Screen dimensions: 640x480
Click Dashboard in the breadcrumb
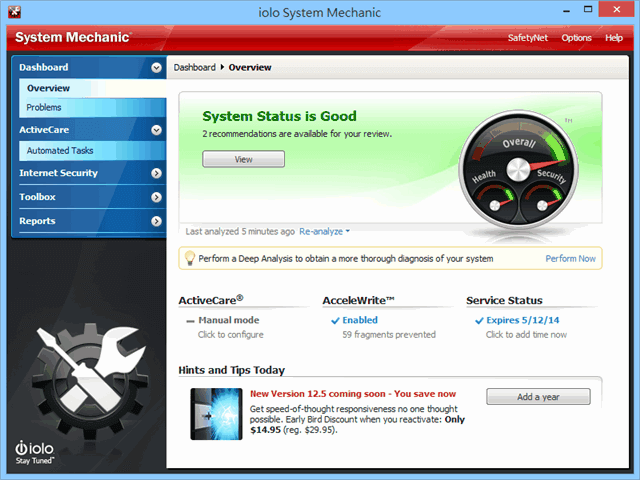coord(195,67)
